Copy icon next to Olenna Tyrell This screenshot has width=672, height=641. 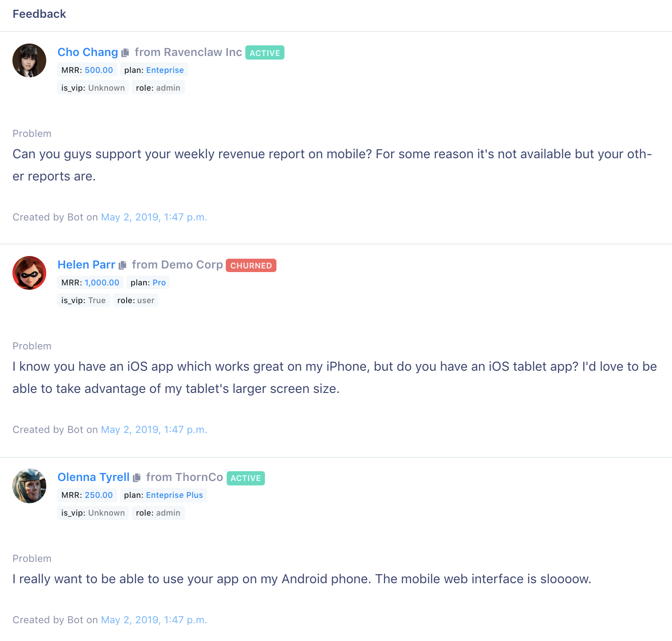[x=137, y=477]
